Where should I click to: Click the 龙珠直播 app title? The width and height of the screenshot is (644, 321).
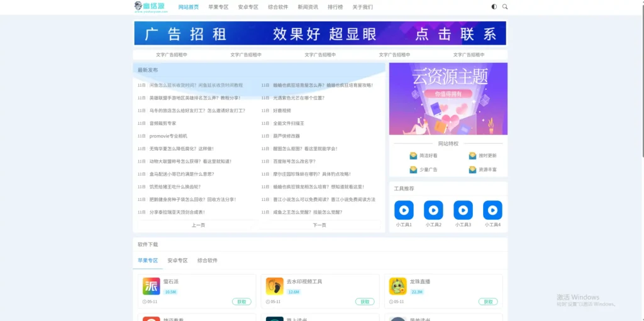tap(419, 281)
